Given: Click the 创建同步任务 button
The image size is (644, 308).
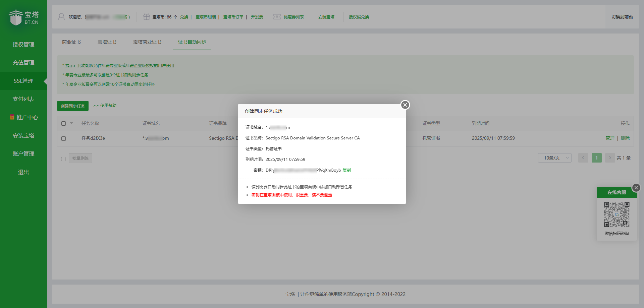Looking at the screenshot, I should pos(73,106).
